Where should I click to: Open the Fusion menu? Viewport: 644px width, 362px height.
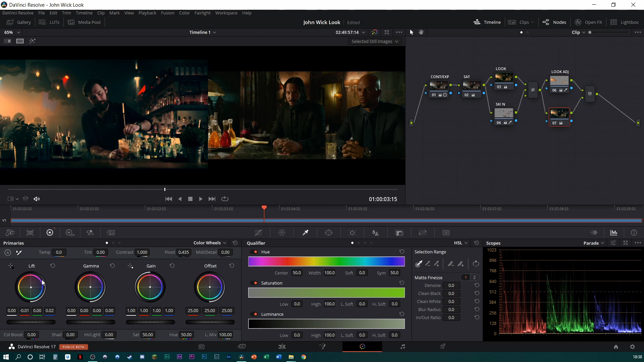point(167,13)
